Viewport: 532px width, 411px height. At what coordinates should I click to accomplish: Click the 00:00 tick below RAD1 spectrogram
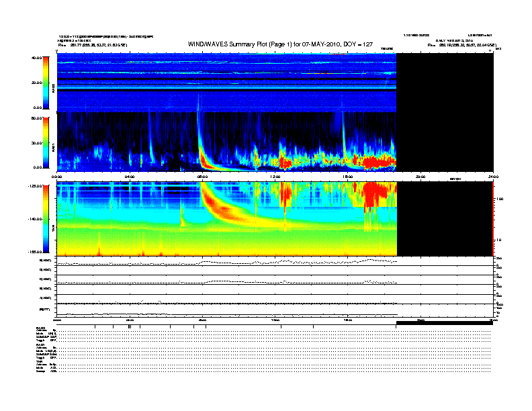(56, 177)
